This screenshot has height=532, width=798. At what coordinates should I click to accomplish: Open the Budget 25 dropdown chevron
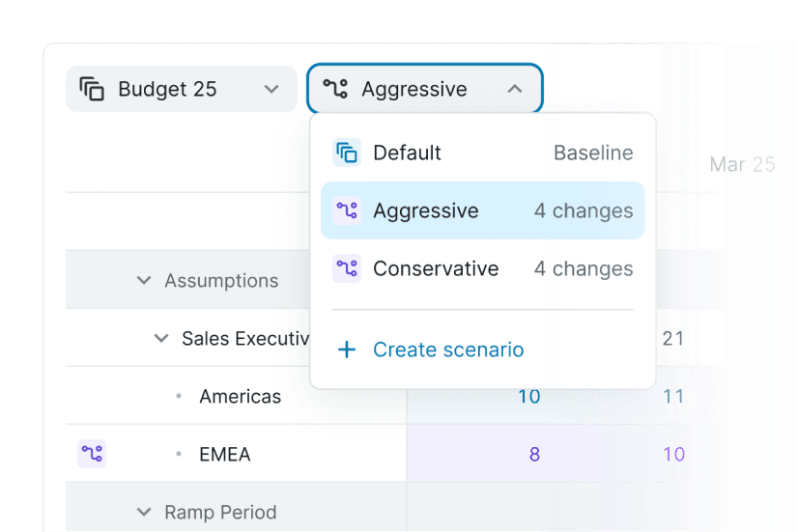[x=271, y=90]
